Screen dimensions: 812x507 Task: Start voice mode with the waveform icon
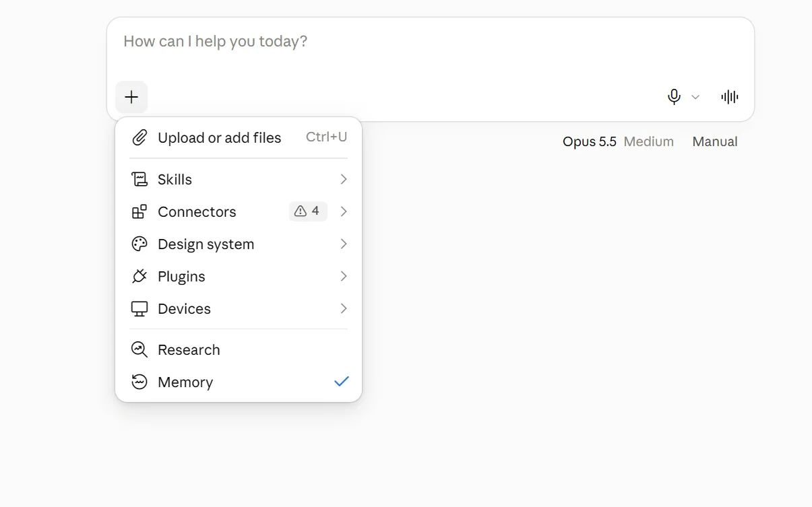coord(730,97)
